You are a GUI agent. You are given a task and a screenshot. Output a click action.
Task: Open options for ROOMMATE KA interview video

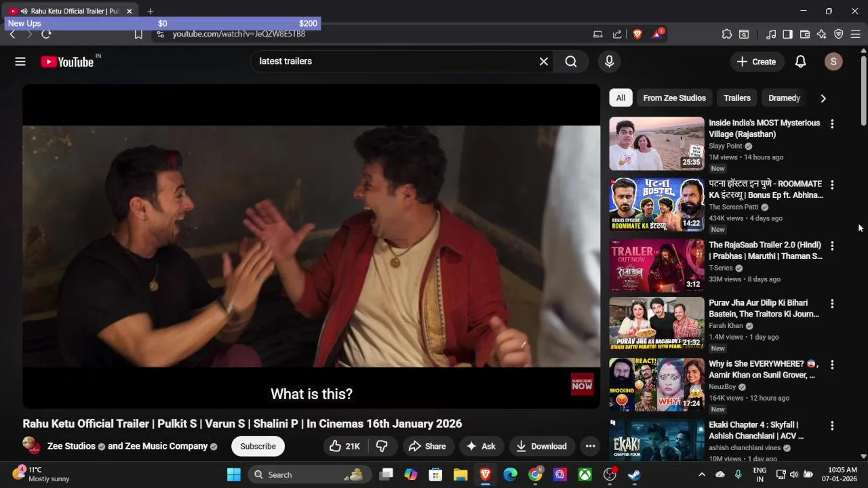(832, 185)
